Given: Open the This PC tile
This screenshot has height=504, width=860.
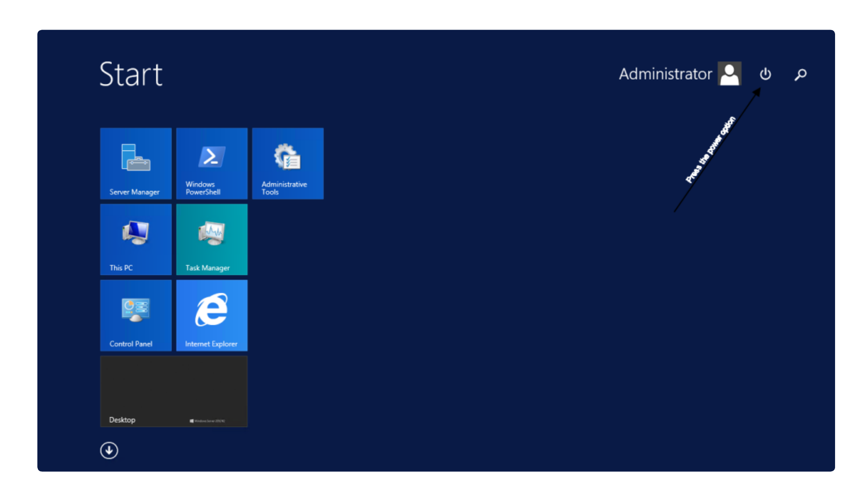Looking at the screenshot, I should [x=136, y=240].
